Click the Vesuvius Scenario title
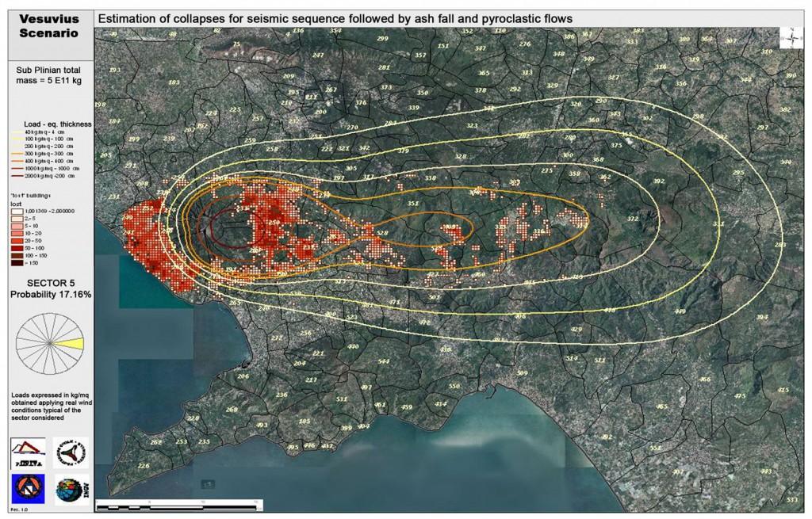This screenshot has height=519, width=812. point(47,28)
